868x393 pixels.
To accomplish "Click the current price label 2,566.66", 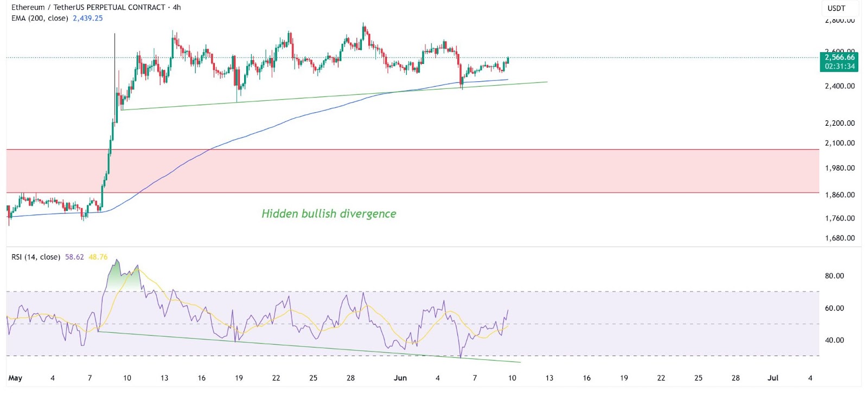I will point(839,57).
